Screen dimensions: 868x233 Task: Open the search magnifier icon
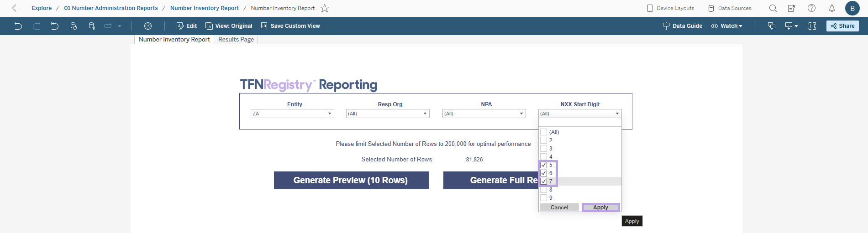click(x=773, y=8)
